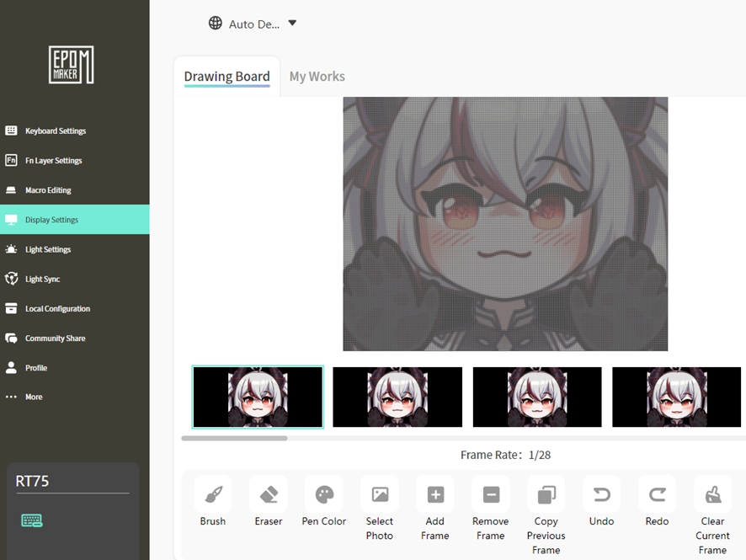746x560 pixels.
Task: Open the Profile page
Action: pos(75,368)
